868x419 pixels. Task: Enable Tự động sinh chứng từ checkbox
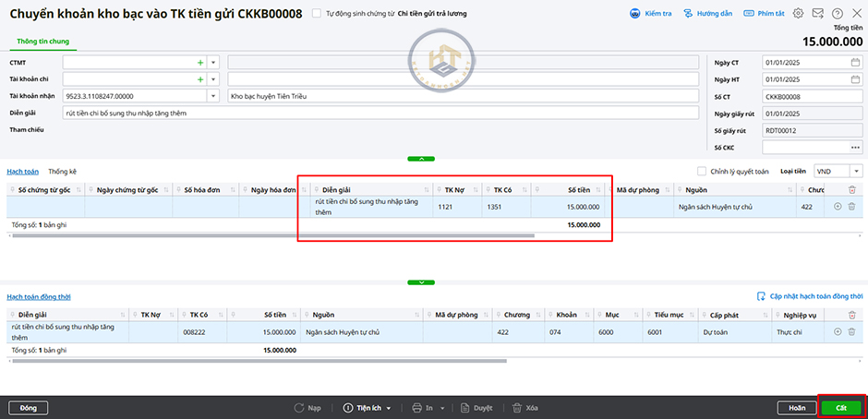click(317, 14)
